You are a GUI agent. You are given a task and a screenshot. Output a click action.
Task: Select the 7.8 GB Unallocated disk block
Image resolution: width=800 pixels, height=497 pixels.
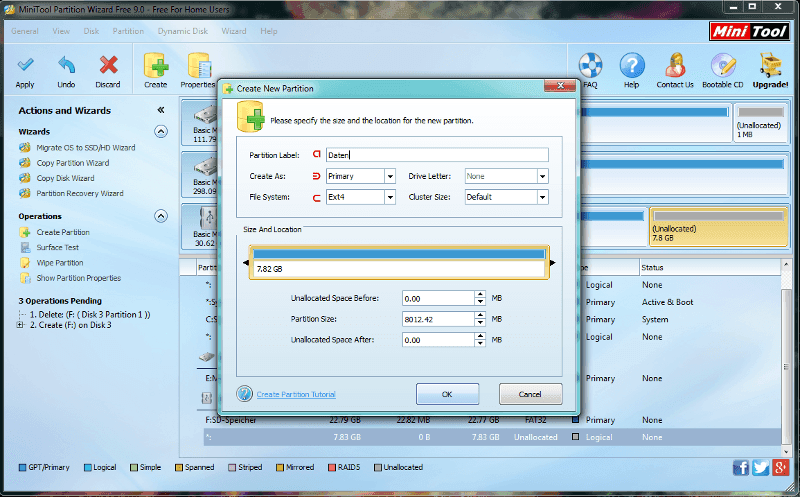718,227
